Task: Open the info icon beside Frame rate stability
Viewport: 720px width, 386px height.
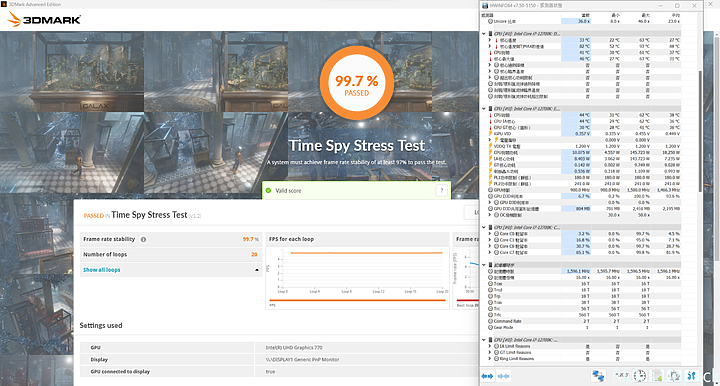Action: (143, 239)
